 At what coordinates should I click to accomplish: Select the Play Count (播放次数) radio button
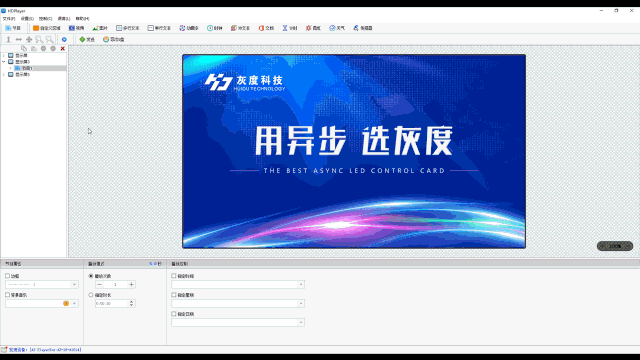(x=91, y=276)
